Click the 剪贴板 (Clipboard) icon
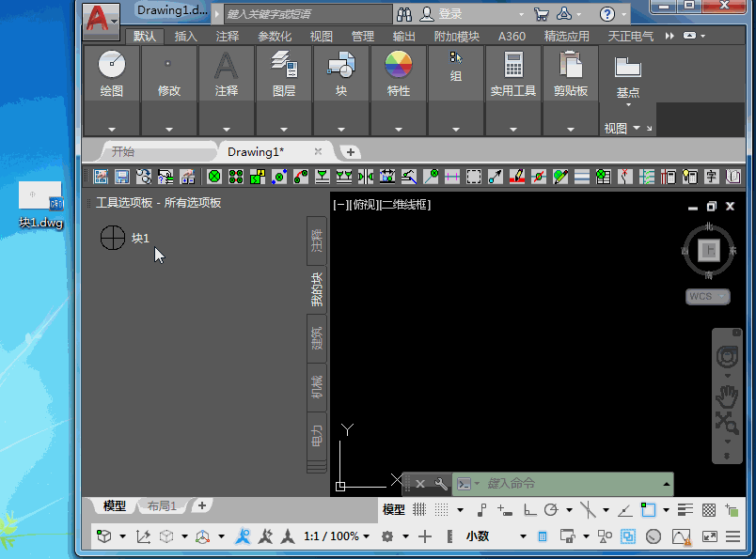Viewport: 756px width, 559px height. pos(570,65)
